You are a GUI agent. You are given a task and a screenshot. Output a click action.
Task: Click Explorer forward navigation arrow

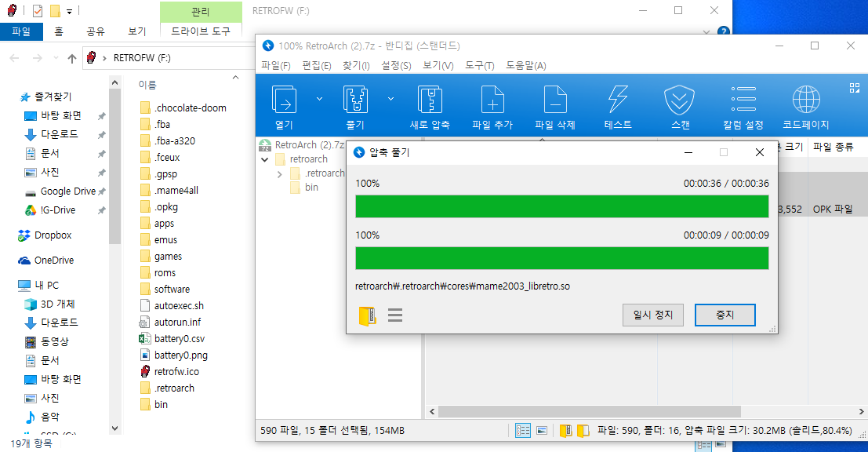tap(37, 58)
